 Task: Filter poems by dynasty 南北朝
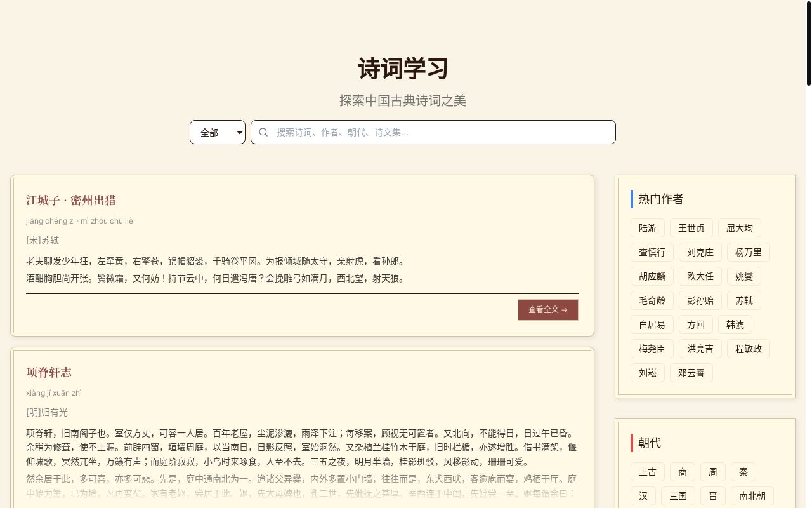[752, 496]
